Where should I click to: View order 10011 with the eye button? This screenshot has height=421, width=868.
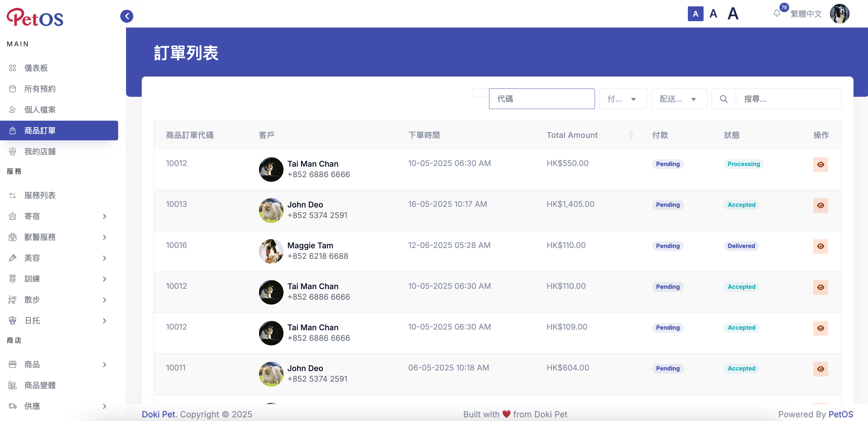(x=821, y=369)
